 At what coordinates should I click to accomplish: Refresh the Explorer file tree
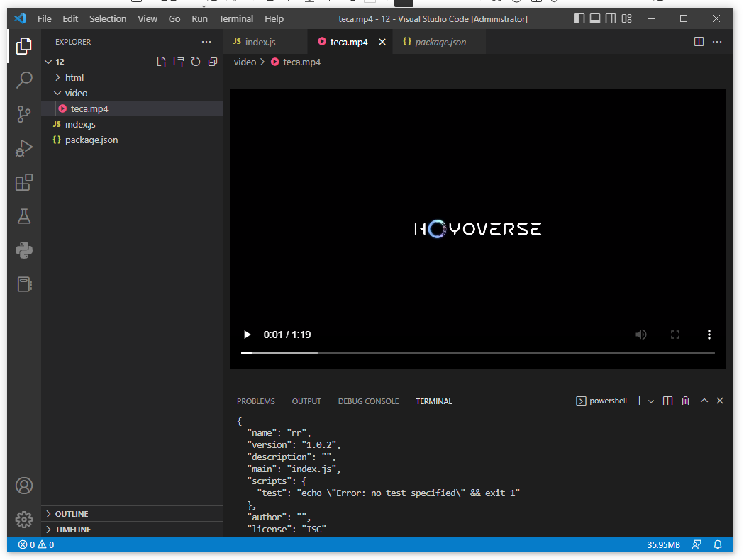(x=196, y=62)
